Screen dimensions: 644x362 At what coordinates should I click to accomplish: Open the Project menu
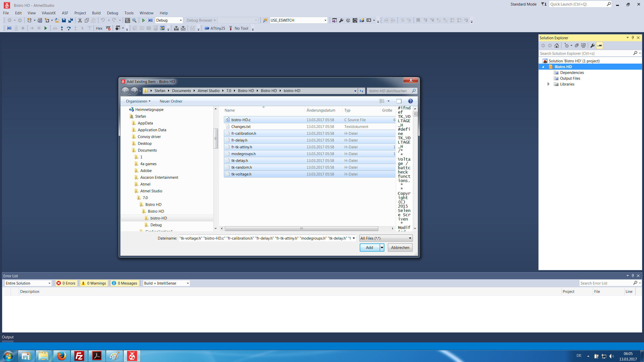click(80, 13)
